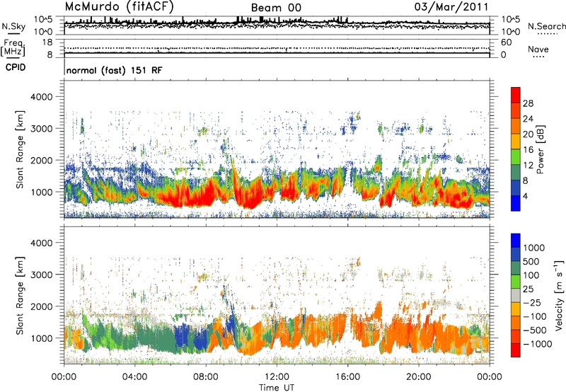Click the McMurdo (fitACF) plot title
566x392 pixels.
[x=120, y=6]
